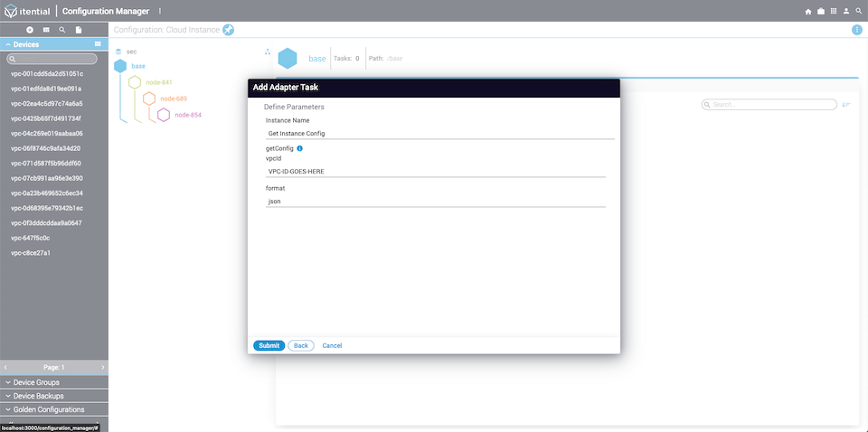
Task: Open the Itential logo home link
Action: pyautogui.click(x=26, y=11)
